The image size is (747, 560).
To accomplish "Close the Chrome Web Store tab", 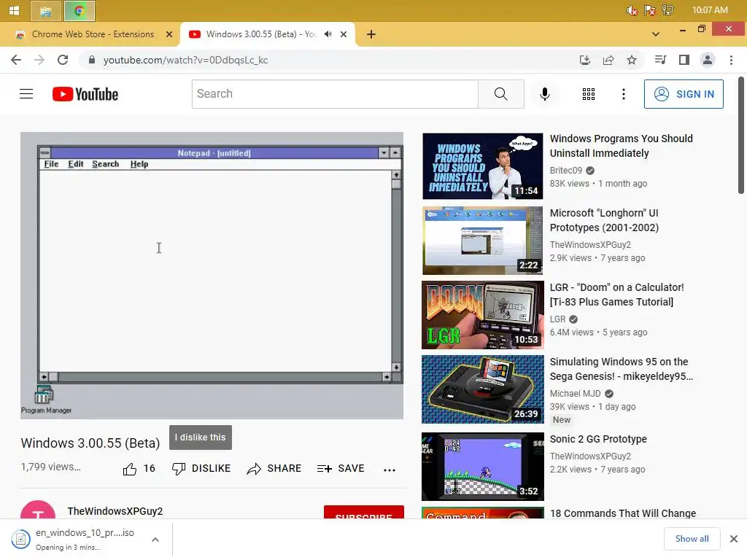I will (x=169, y=34).
